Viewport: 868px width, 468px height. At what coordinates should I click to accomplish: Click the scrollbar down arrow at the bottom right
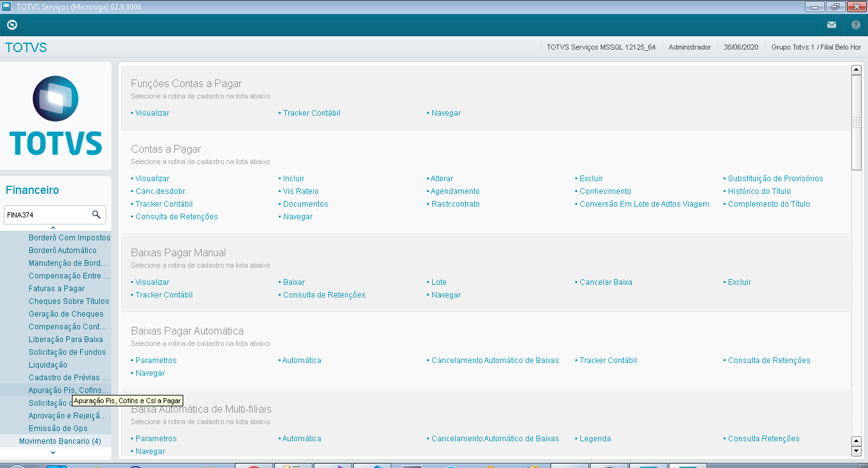(857, 451)
